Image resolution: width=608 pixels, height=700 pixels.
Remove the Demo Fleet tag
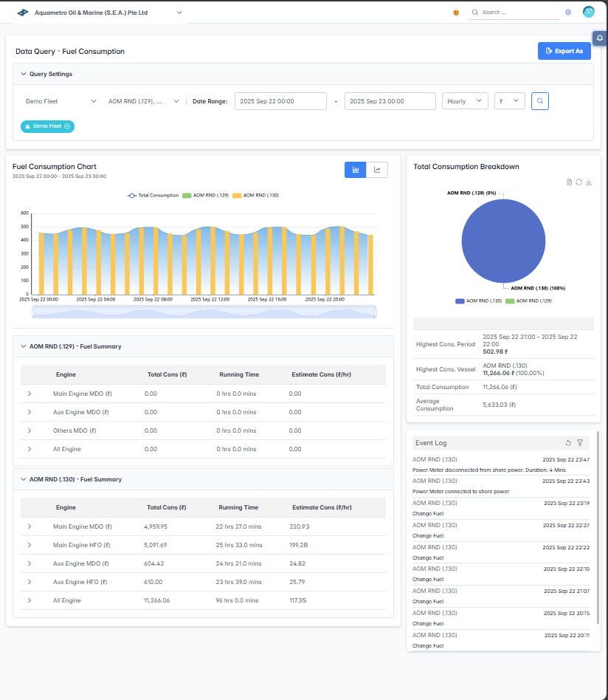click(x=67, y=126)
